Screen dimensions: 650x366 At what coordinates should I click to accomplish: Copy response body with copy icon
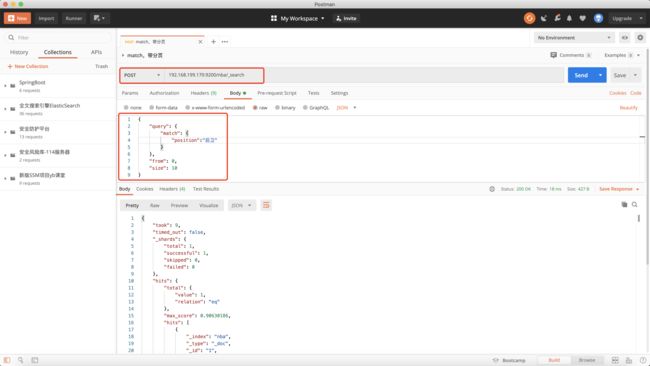(624, 205)
